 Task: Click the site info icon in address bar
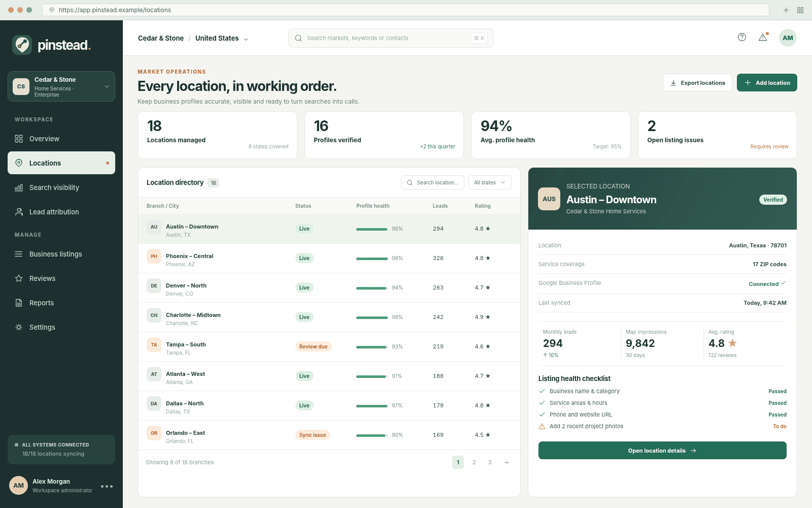point(52,10)
